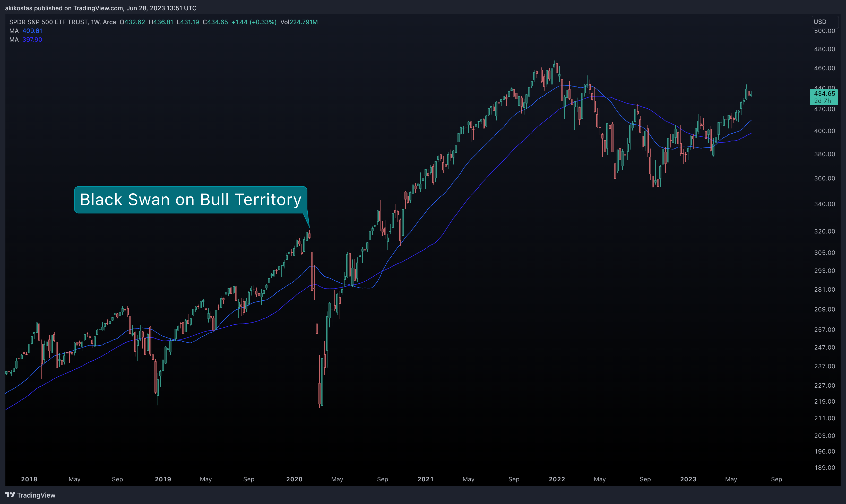Image resolution: width=846 pixels, height=504 pixels.
Task: Click the 269.00 price axis label
Action: click(x=824, y=309)
